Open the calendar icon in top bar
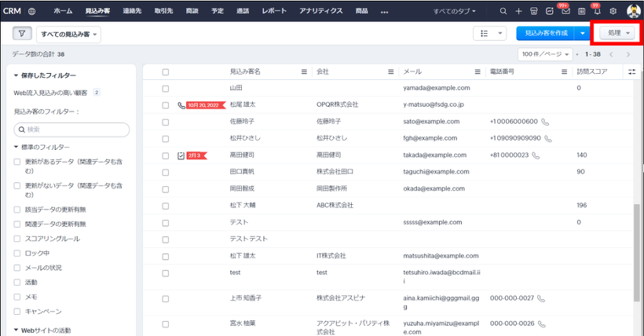Viewport: 644px width, 336px height. (581, 12)
